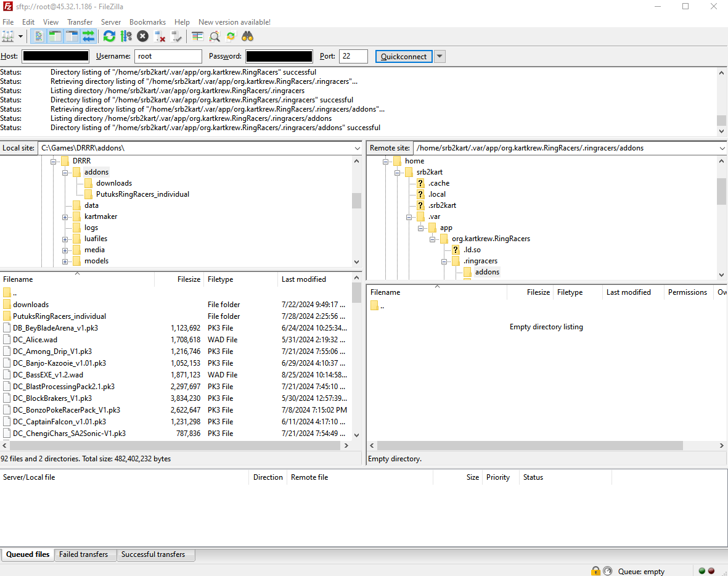
Task: Select DC_CaptainFalcon_v1.01.pk3 file
Action: click(59, 422)
